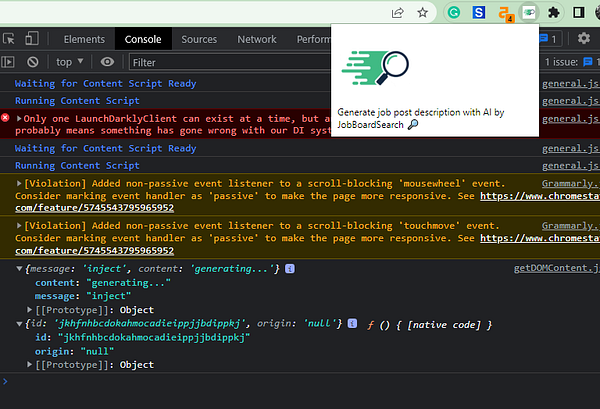Bookmark this page with the star icon

tap(423, 12)
